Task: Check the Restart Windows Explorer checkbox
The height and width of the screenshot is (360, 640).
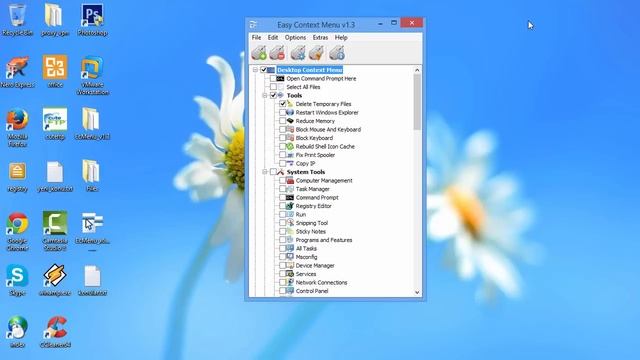Action: (282, 112)
